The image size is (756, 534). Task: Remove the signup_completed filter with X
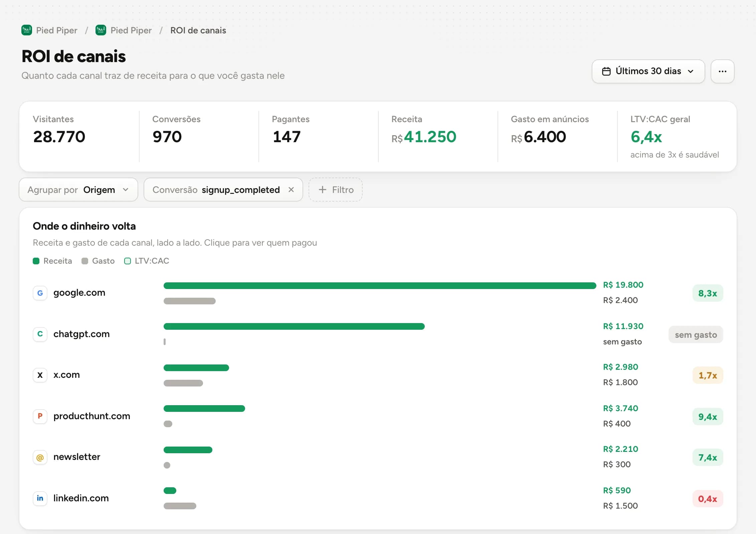tap(291, 190)
